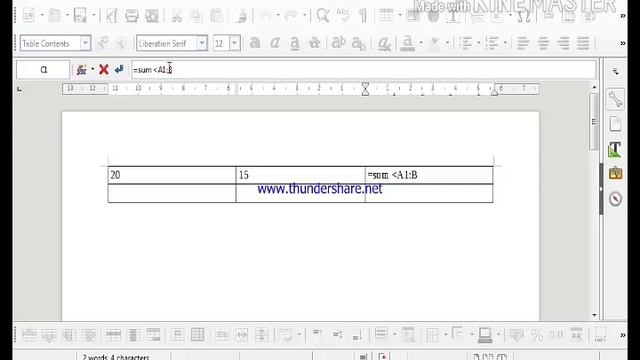
Task: Click the table cell containing 20
Action: pyautogui.click(x=172, y=175)
